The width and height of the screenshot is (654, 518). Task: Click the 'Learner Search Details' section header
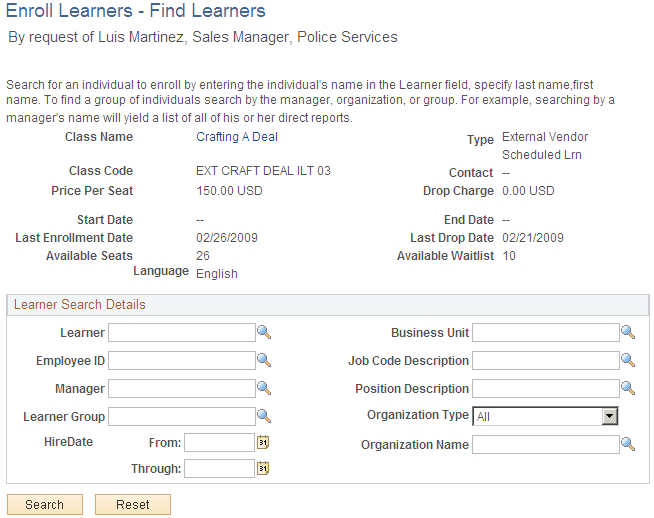tap(80, 304)
